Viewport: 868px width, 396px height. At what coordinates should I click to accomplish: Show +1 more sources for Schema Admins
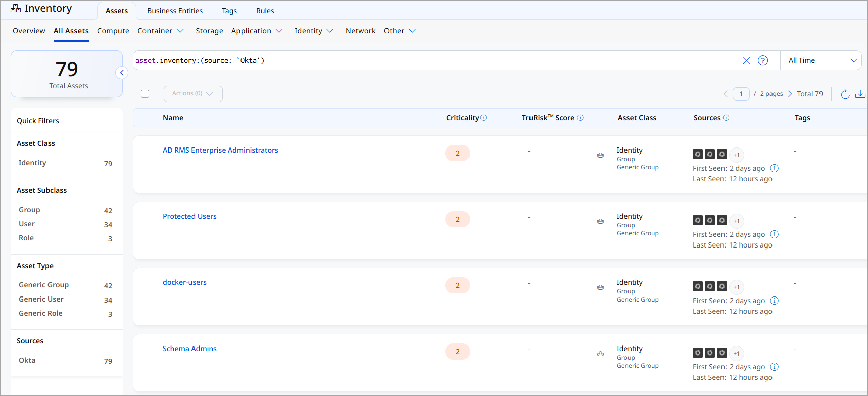coord(737,354)
